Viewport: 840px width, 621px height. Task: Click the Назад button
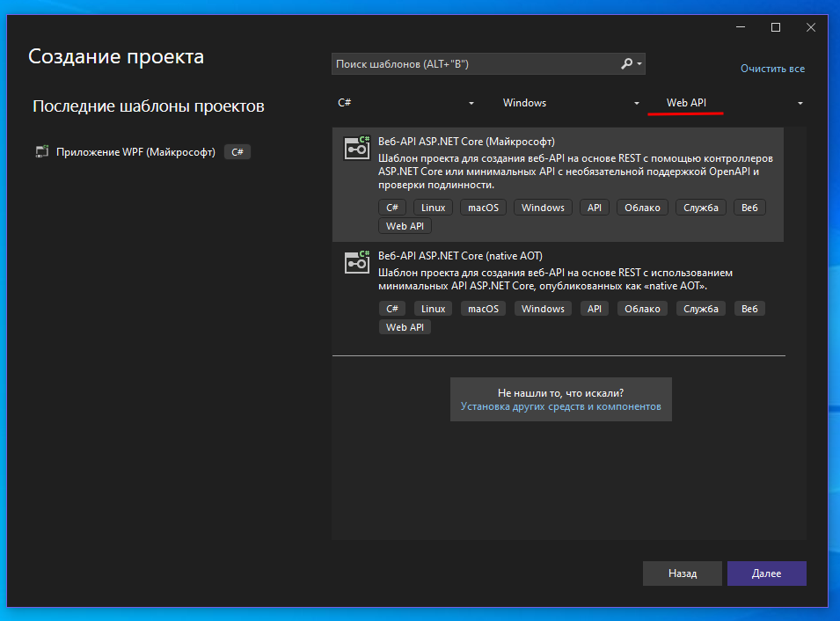[x=682, y=574]
